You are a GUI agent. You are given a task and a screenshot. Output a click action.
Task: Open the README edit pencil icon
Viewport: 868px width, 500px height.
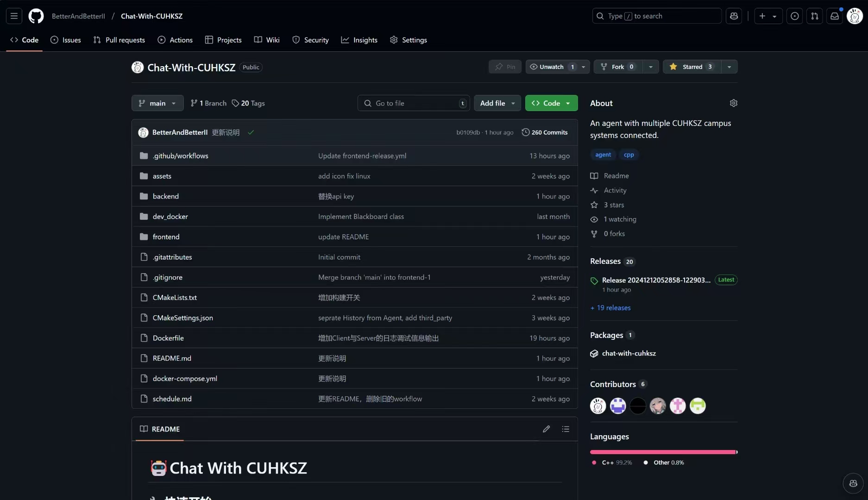(546, 429)
